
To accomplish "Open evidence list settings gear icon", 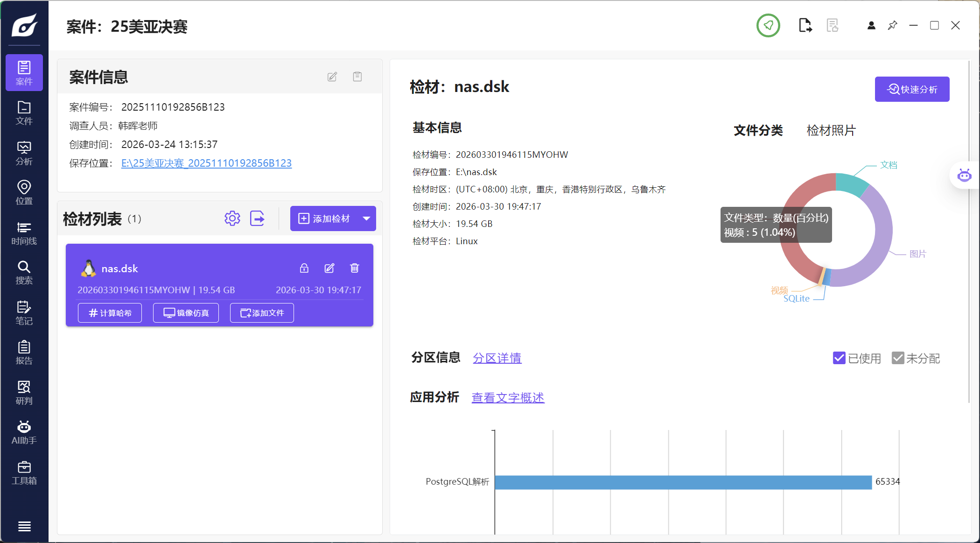I will (232, 219).
